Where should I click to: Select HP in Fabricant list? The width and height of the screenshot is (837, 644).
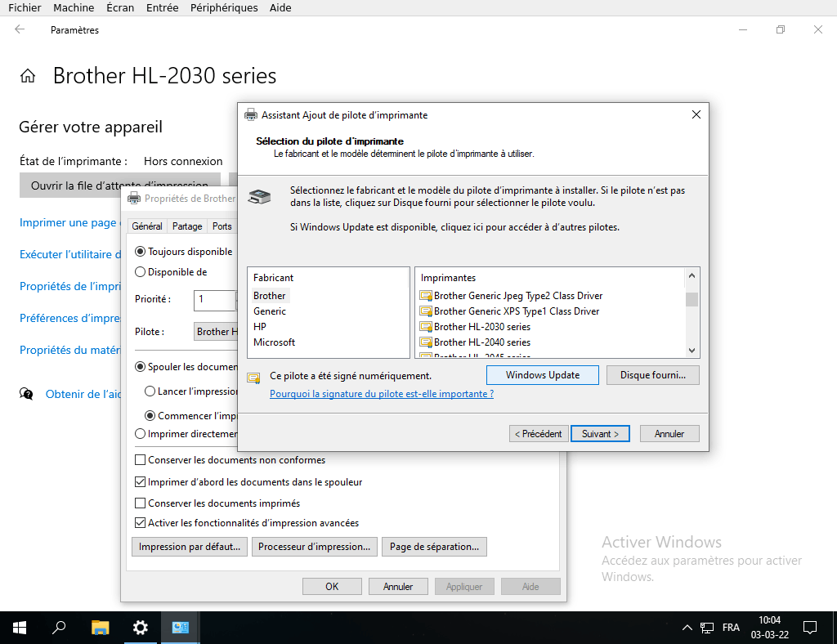(x=260, y=327)
